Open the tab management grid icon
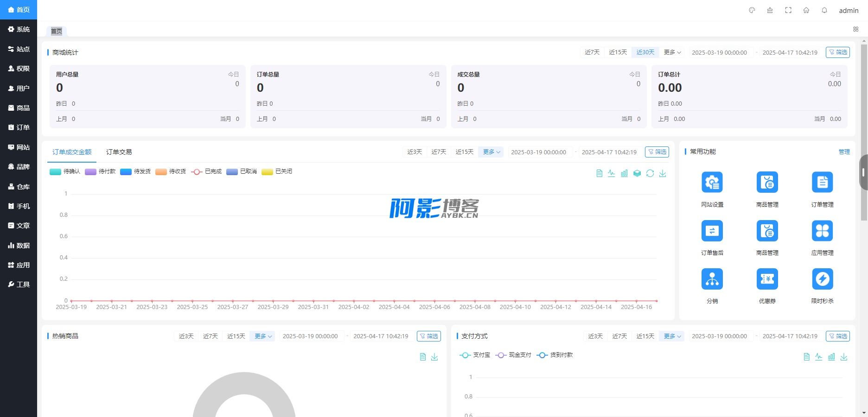The width and height of the screenshot is (868, 417). pos(856,29)
